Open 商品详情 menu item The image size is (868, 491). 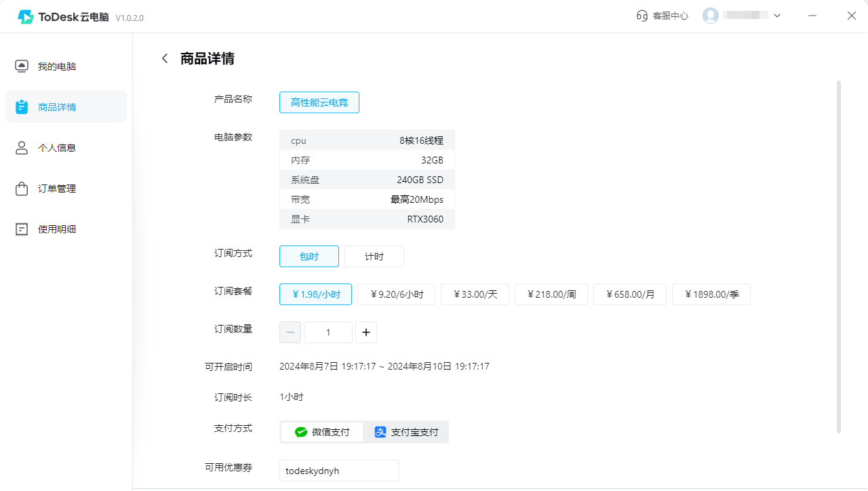(66, 107)
